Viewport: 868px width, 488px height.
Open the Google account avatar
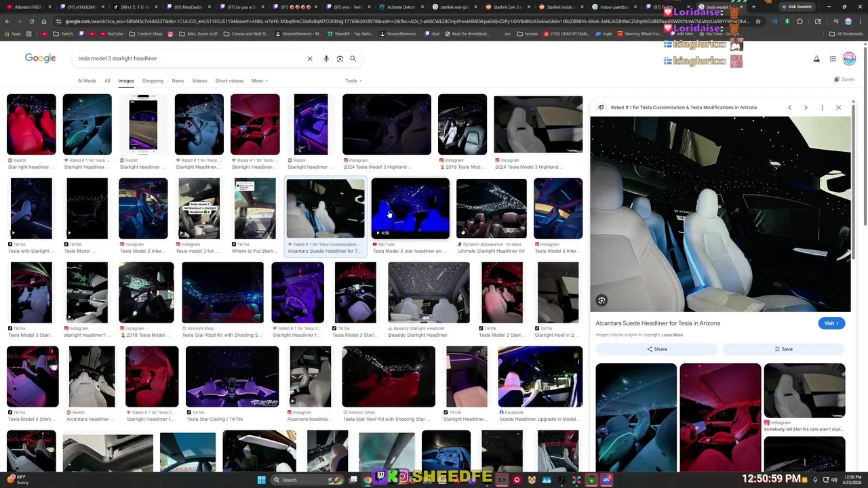pyautogui.click(x=849, y=59)
